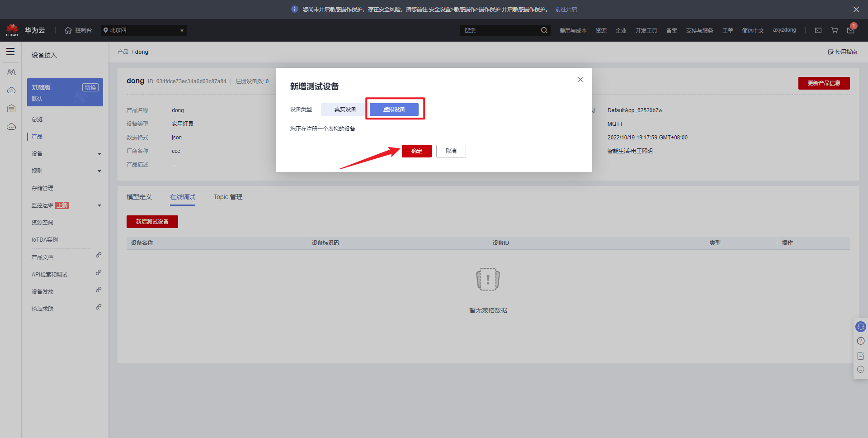Switch edition with the 切换 button
This screenshot has height=438, width=868.
90,87
